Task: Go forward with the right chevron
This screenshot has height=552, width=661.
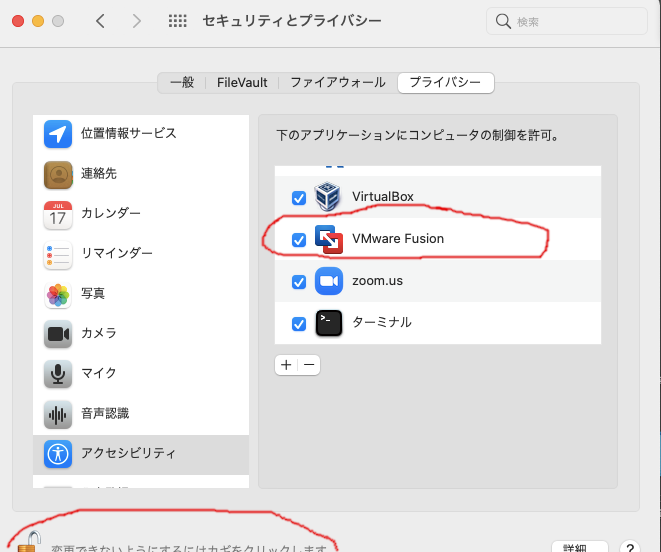Action: (x=137, y=21)
